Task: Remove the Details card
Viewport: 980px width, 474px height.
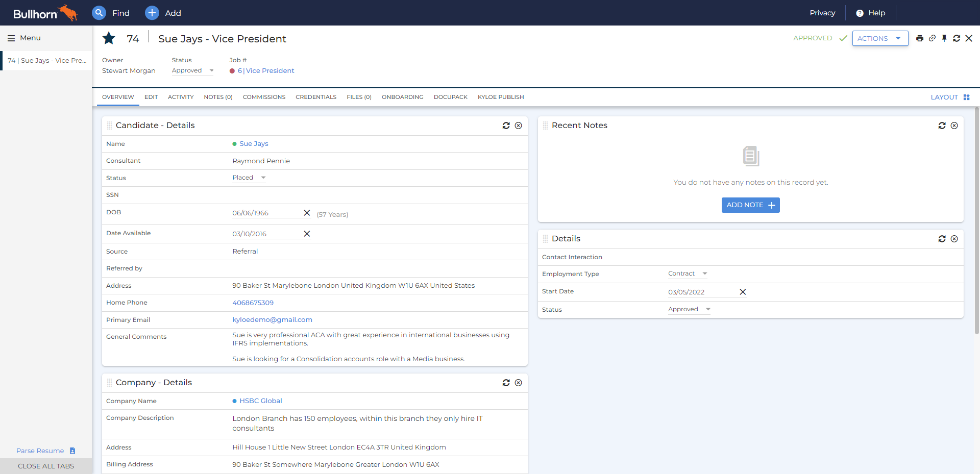Action: pyautogui.click(x=954, y=239)
